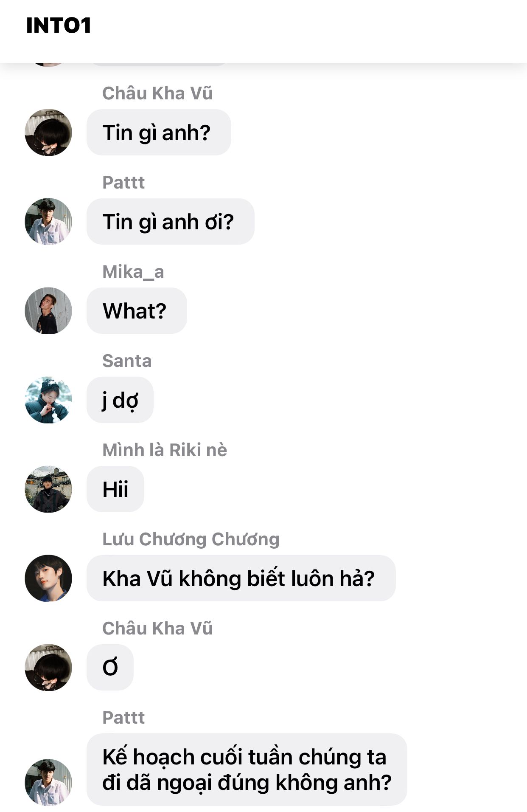
Task: Tap the "What?" message bubble
Action: click(x=137, y=311)
